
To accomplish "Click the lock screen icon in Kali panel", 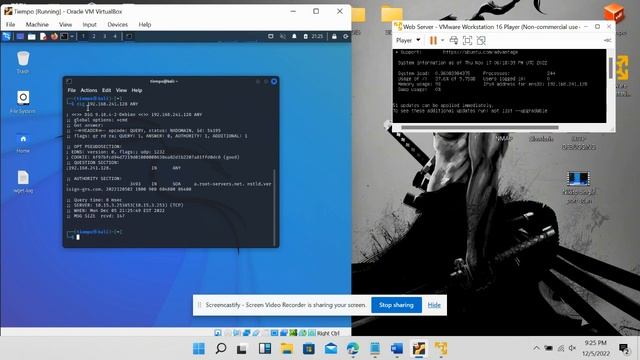I will tap(334, 36).
